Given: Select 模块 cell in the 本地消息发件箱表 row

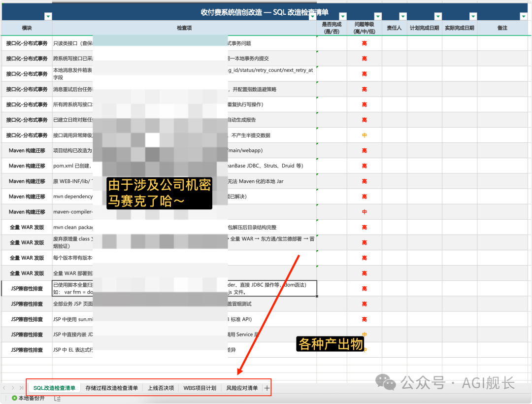Looking at the screenshot, I should coord(27,73).
